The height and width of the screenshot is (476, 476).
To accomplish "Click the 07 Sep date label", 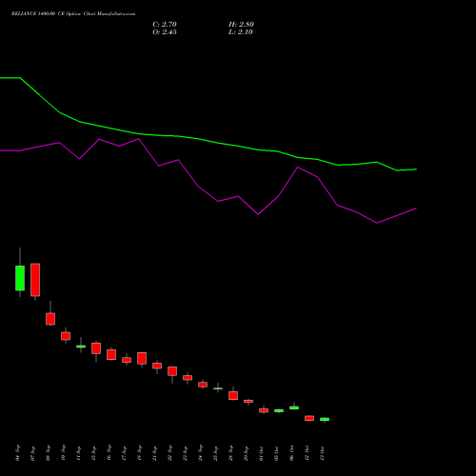I will tap(33, 453).
